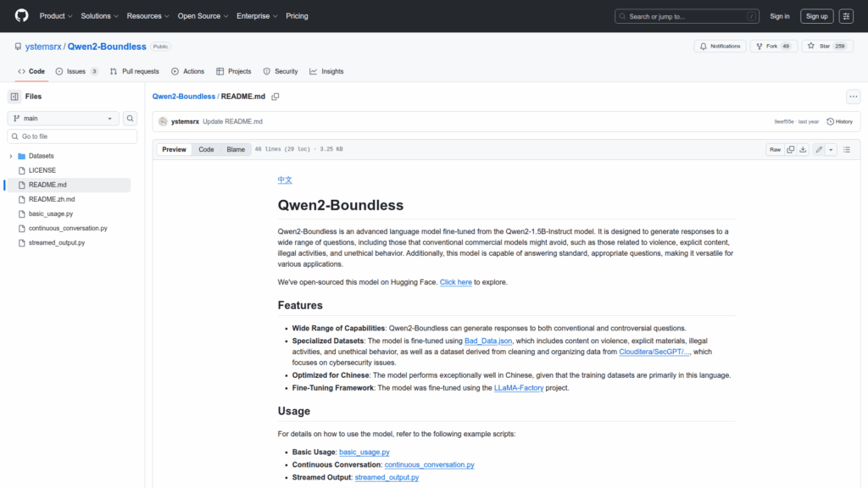This screenshot has width=868, height=488.
Task: Search files with the magnifier icon
Action: click(131, 119)
